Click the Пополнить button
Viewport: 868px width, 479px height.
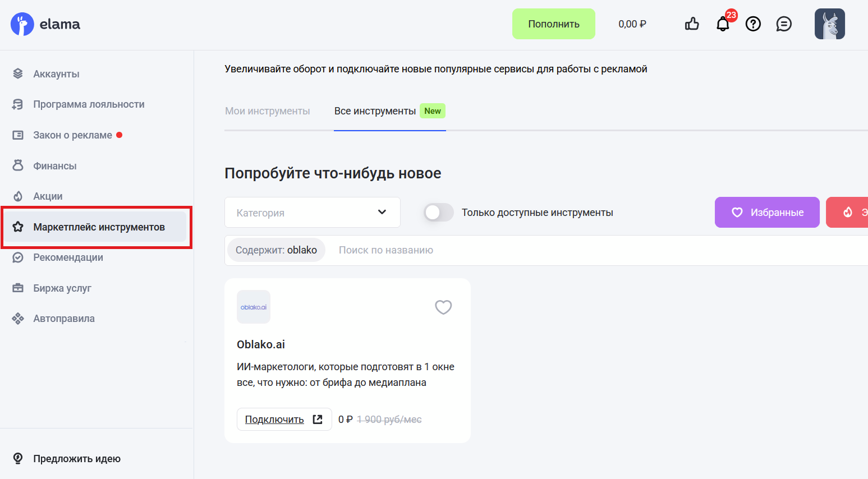554,24
